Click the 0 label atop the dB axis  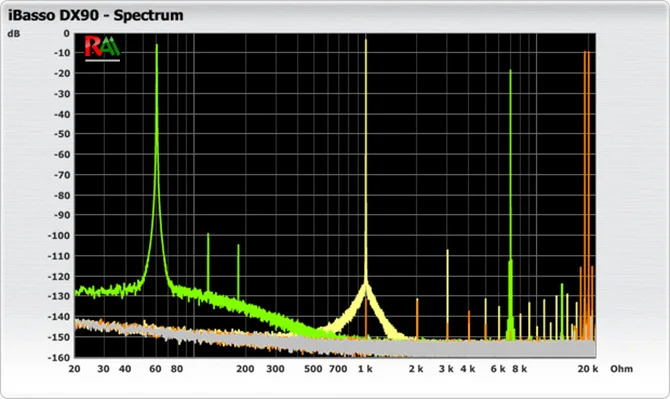coord(66,33)
